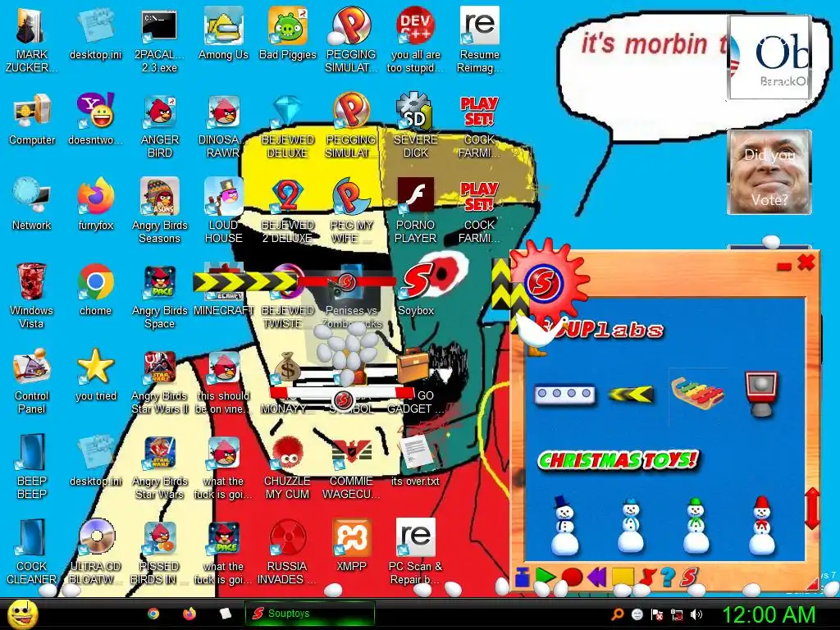Toggle the red music note in Souptoys
Screen dimensions: 840x630
[648, 577]
